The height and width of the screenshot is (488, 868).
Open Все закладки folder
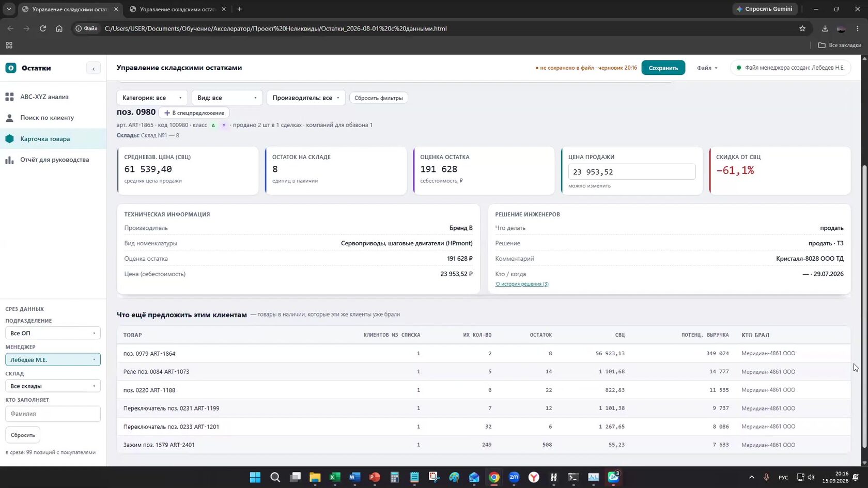pyautogui.click(x=840, y=45)
